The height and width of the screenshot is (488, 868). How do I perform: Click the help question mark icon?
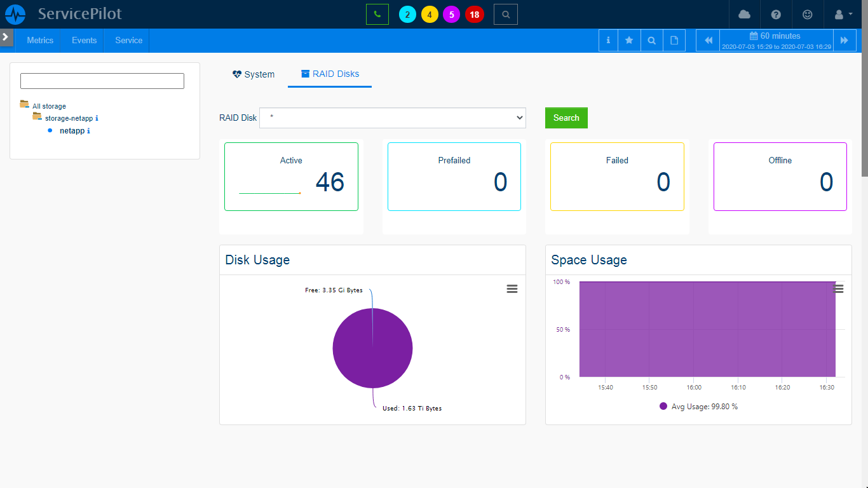(776, 14)
